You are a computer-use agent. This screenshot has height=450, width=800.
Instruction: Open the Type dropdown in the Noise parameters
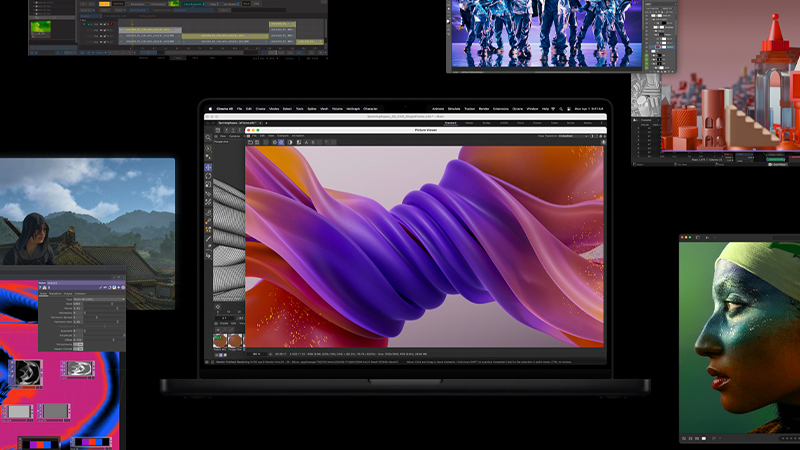[x=99, y=299]
